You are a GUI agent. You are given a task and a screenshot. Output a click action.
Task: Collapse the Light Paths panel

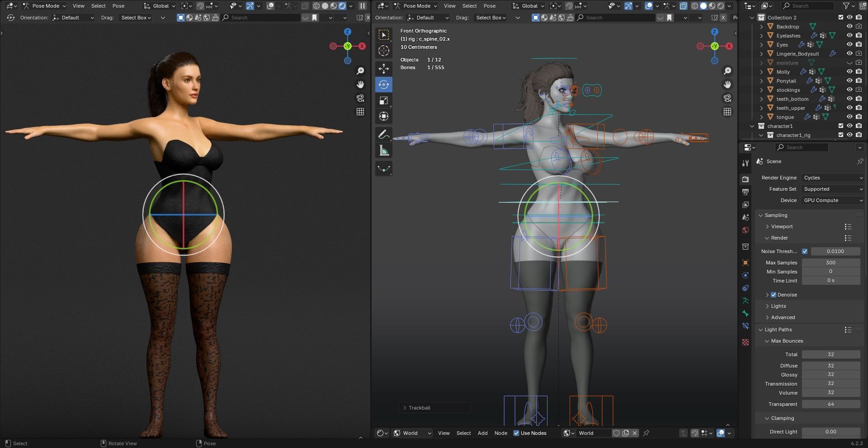761,330
